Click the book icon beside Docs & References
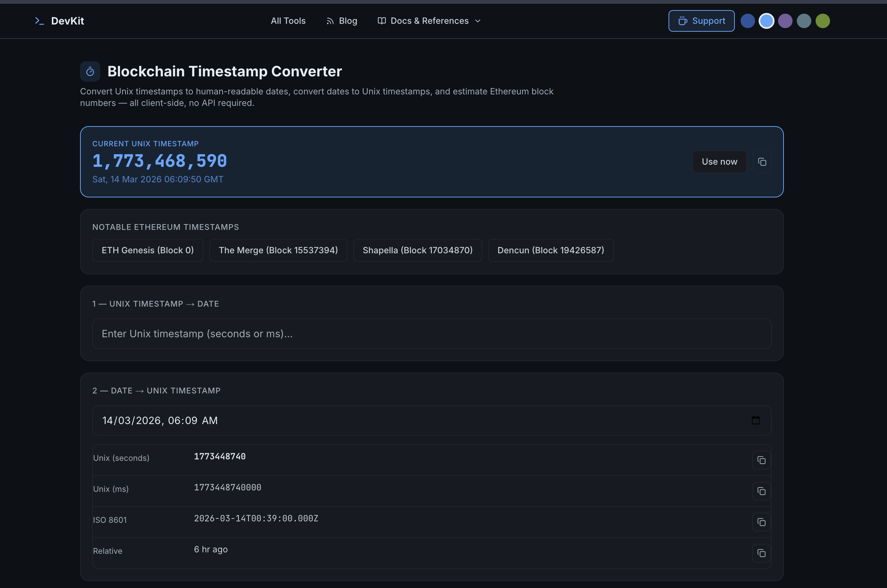The image size is (887, 588). tap(381, 21)
